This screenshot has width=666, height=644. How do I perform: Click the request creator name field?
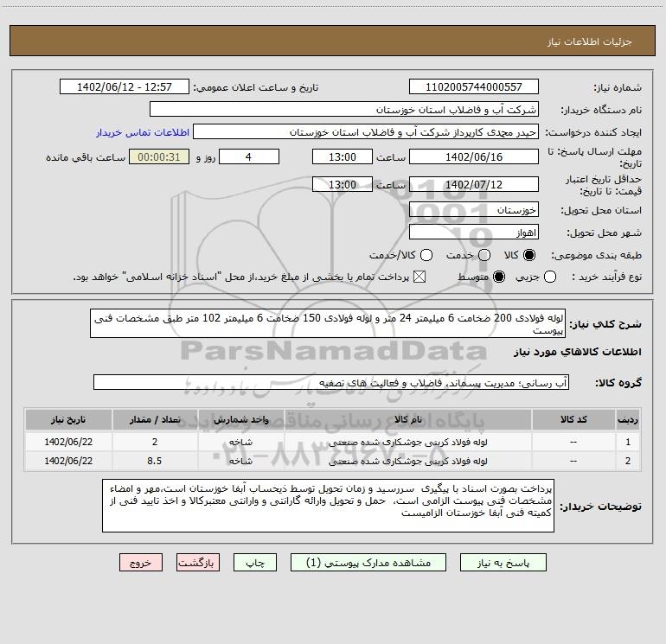point(366,131)
